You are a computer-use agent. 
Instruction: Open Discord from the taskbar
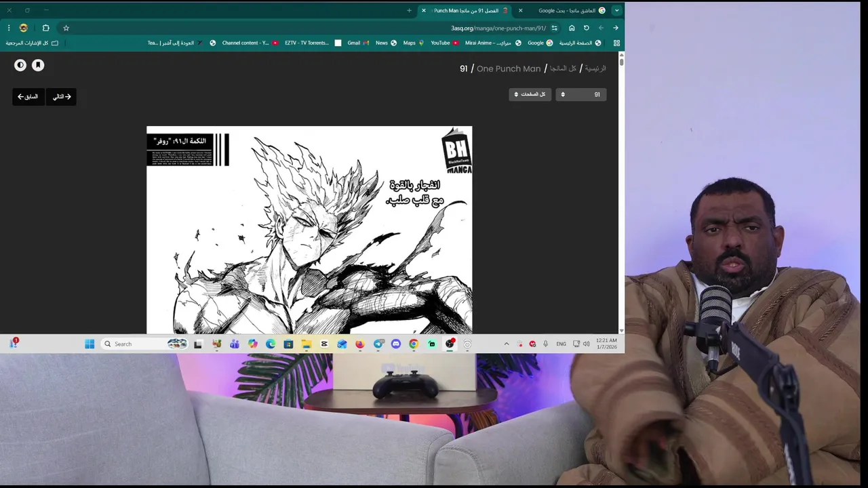pyautogui.click(x=396, y=344)
